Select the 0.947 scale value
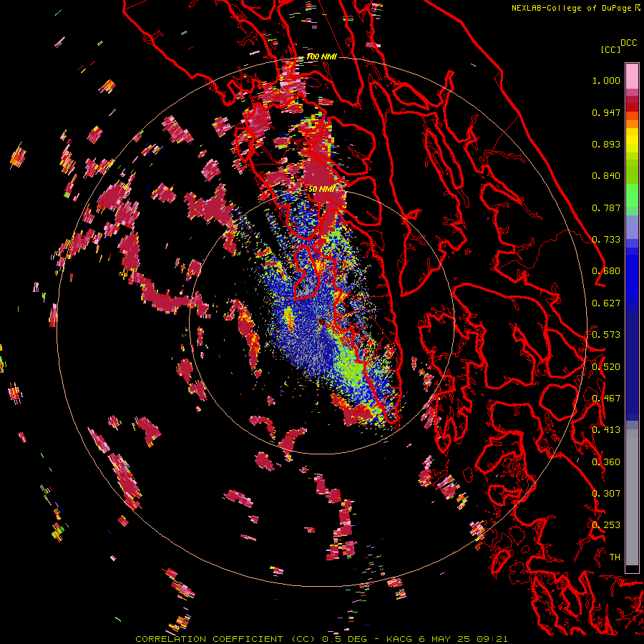Image resolution: width=644 pixels, height=644 pixels. (x=606, y=112)
